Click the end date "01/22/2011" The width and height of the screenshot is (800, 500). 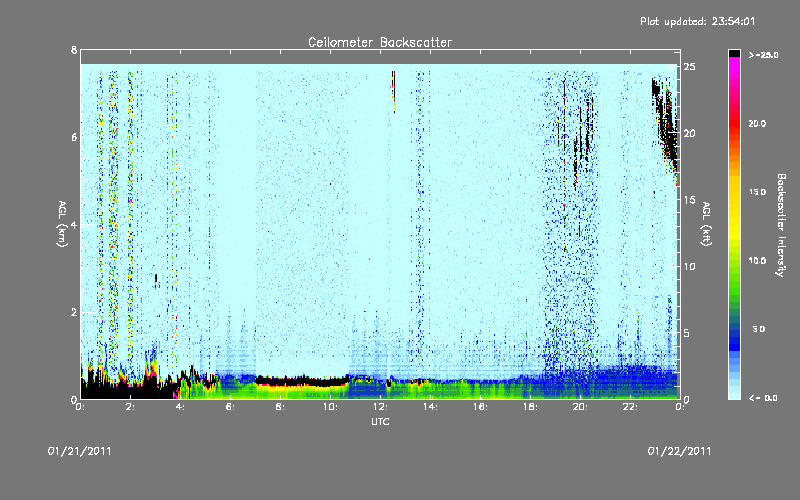pos(679,451)
